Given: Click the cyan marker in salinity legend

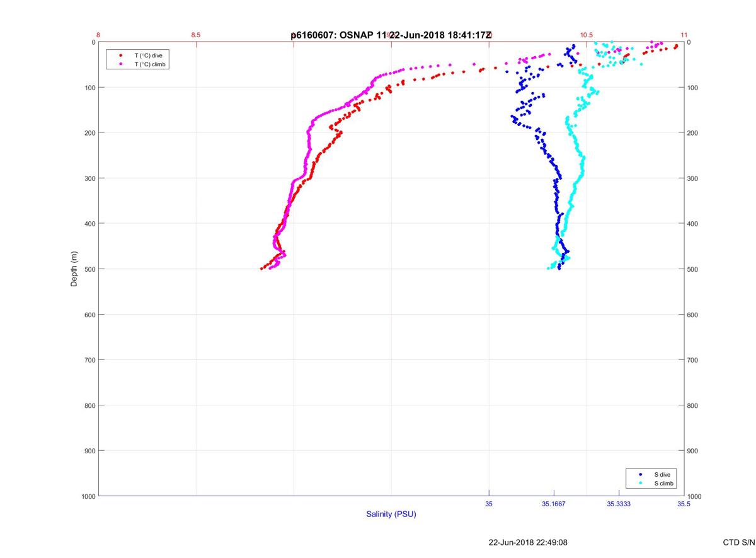Looking at the screenshot, I should pyautogui.click(x=640, y=484).
